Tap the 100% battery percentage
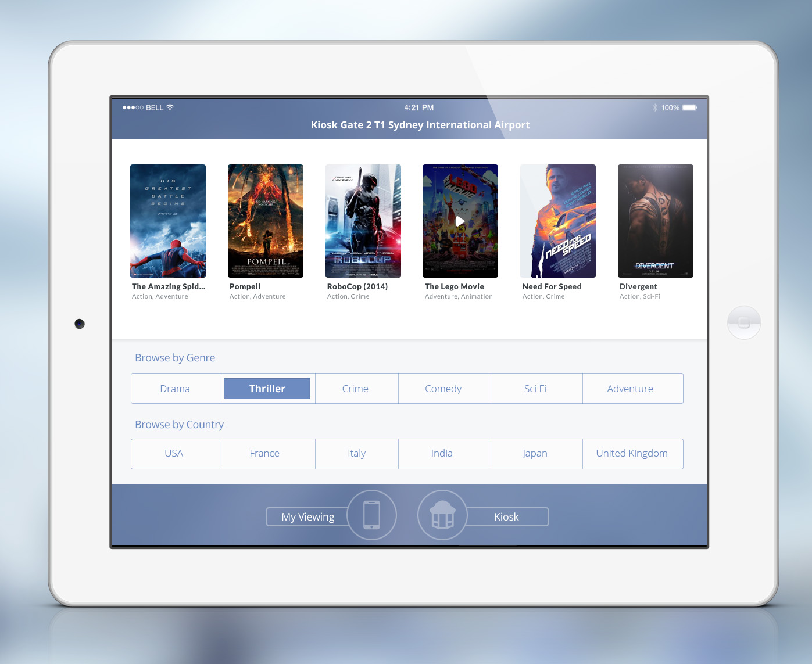The height and width of the screenshot is (664, 812). (670, 107)
